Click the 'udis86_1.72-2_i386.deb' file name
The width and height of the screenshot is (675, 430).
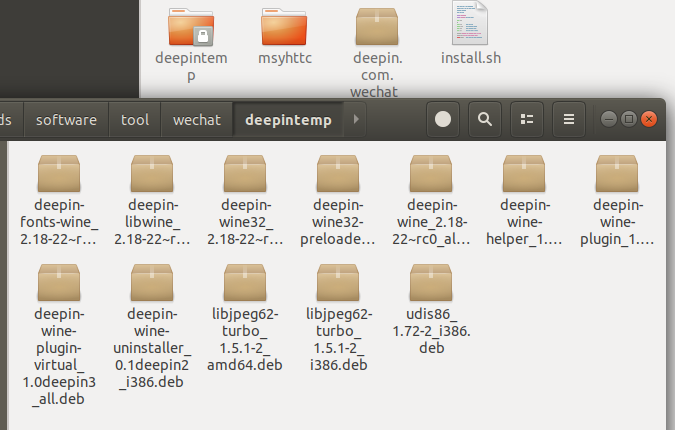(x=431, y=331)
